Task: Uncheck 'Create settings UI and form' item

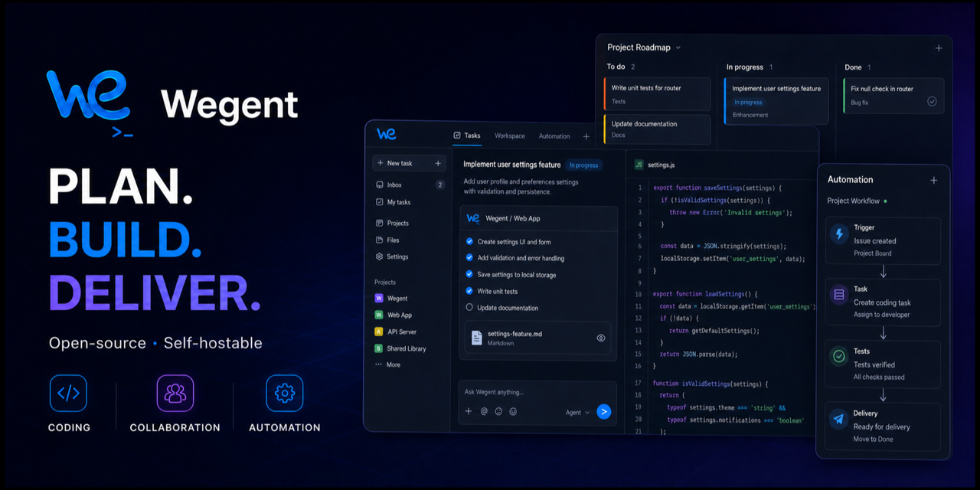Action: click(x=470, y=242)
